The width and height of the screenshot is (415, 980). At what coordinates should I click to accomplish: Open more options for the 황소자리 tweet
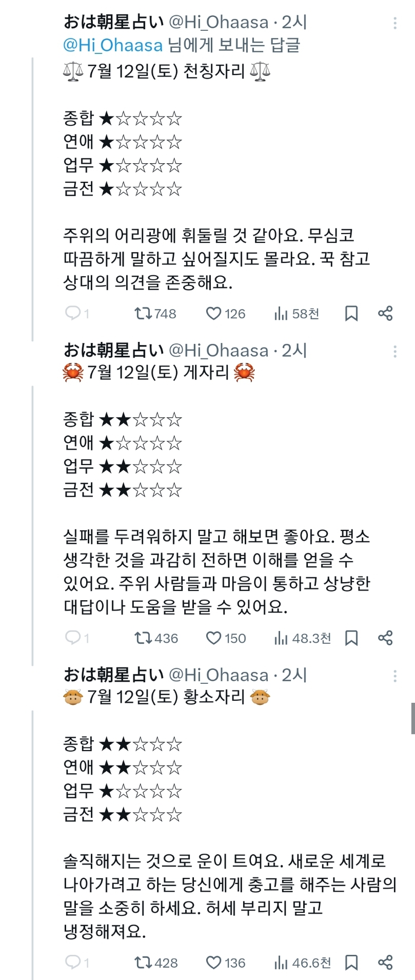coord(394,676)
